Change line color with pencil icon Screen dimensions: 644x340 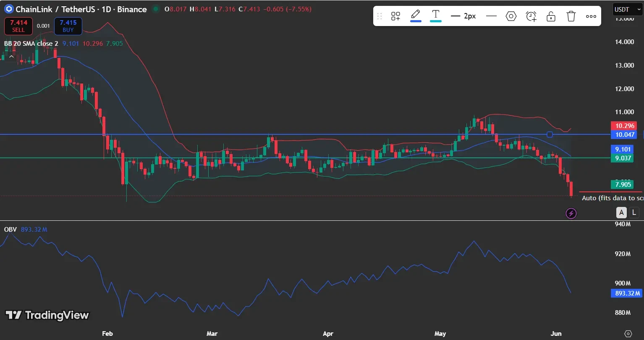point(416,16)
